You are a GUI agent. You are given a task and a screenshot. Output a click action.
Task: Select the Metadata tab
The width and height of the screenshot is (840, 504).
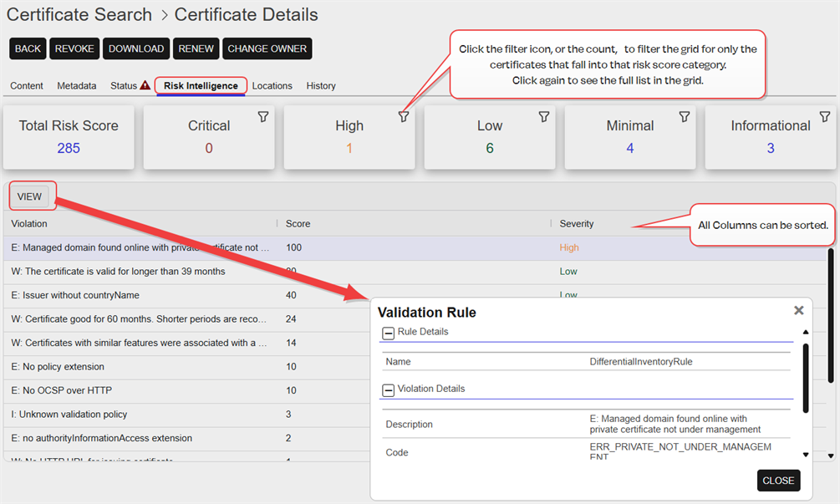tap(76, 85)
